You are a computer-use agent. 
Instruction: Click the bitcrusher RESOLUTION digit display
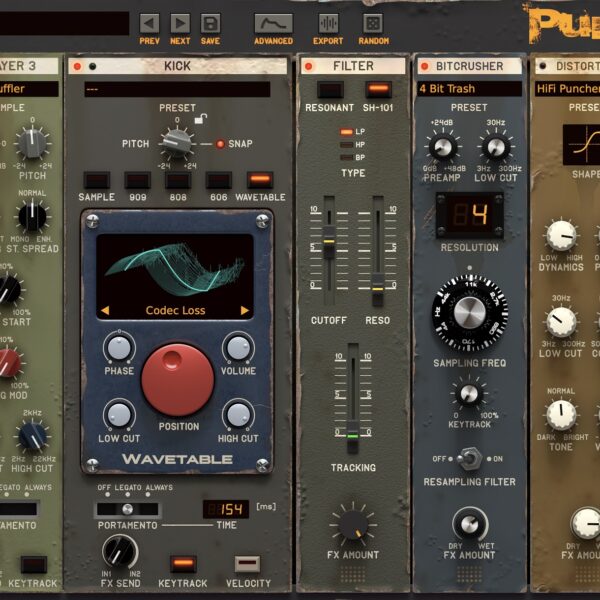click(x=470, y=215)
